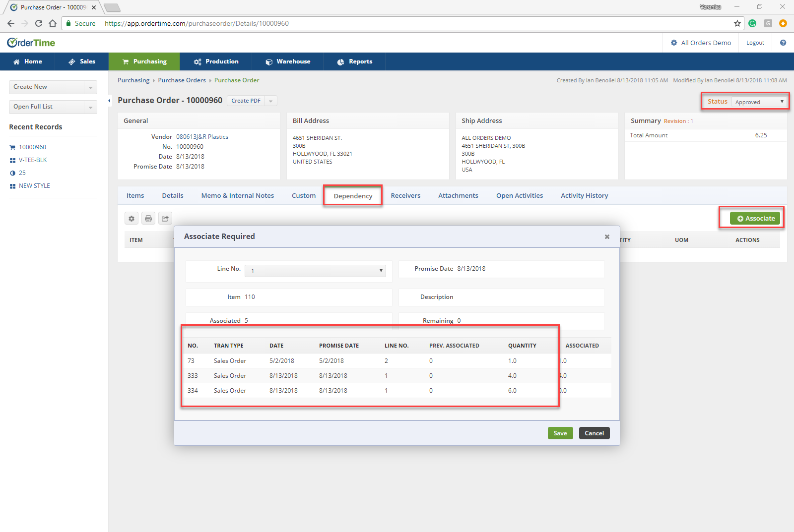The width and height of the screenshot is (794, 532).
Task: Click the print icon above the items table
Action: (148, 218)
